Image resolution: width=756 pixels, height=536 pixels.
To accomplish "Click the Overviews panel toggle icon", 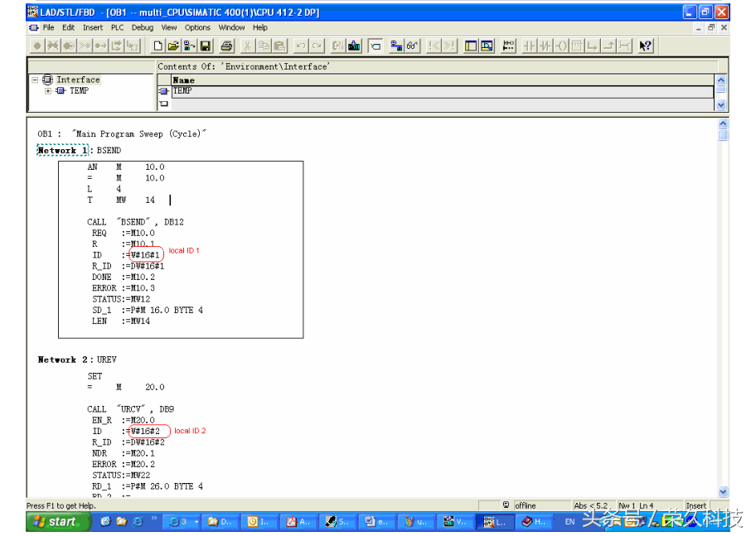I will [471, 46].
